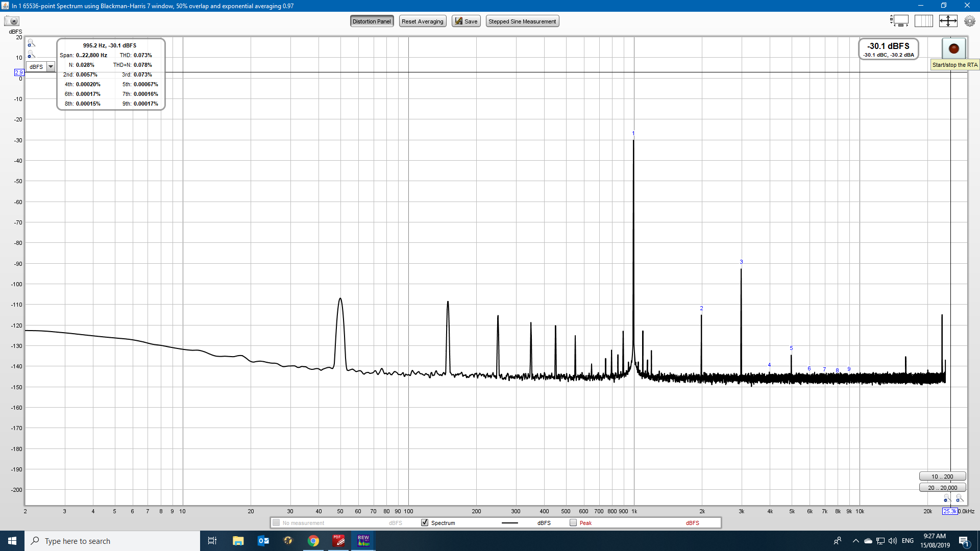
Task: Open Task View on the taskbar
Action: click(212, 541)
